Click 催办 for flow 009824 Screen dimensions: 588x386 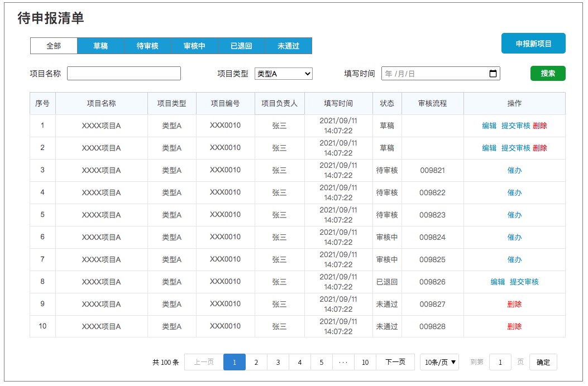point(514,237)
